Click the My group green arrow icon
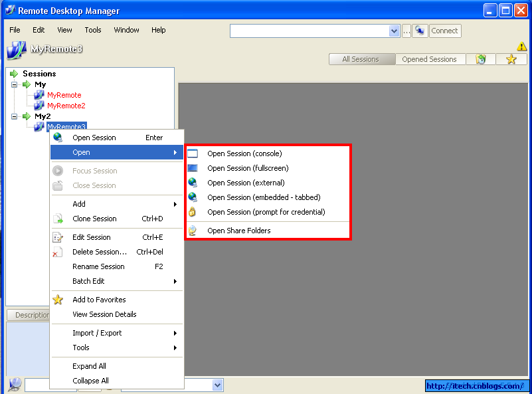 [x=27, y=84]
